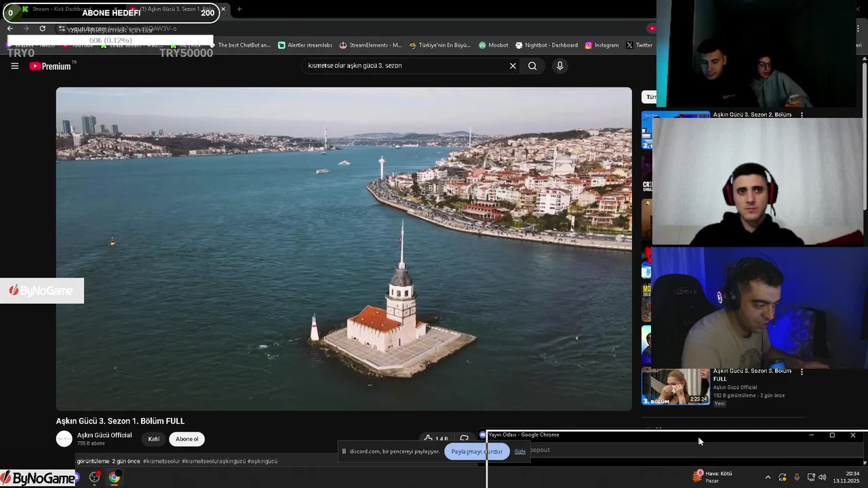Viewport: 868px width, 488px height.
Task: Open a new browser tab
Action: 239,9
